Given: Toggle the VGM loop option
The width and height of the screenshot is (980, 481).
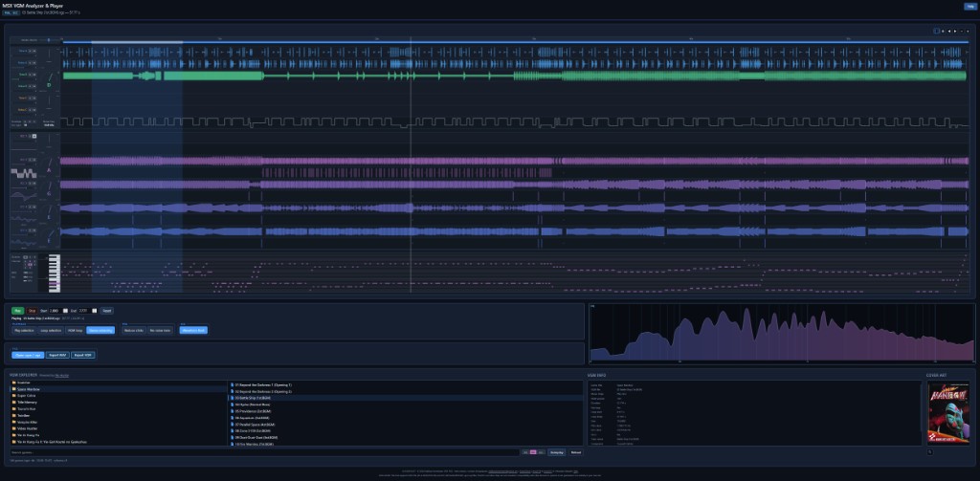Looking at the screenshot, I should point(75,331).
